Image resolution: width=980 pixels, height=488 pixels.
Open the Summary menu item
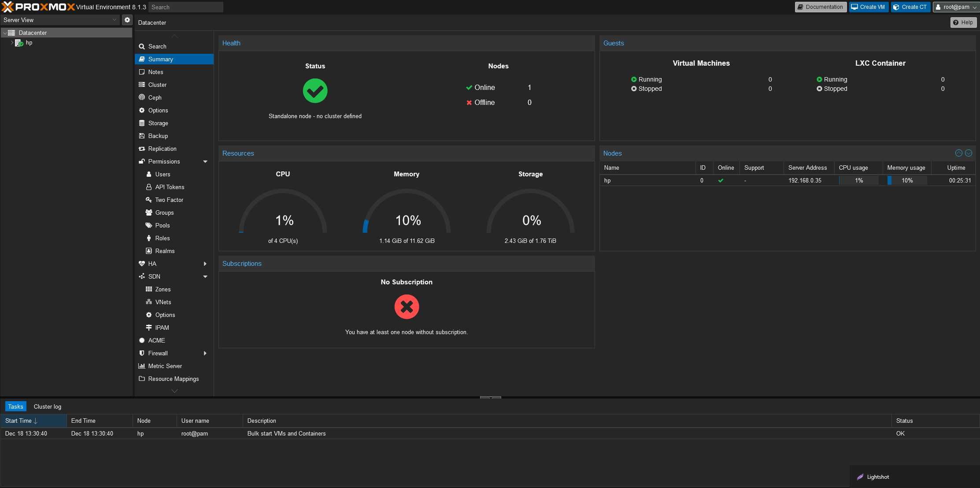[174, 59]
